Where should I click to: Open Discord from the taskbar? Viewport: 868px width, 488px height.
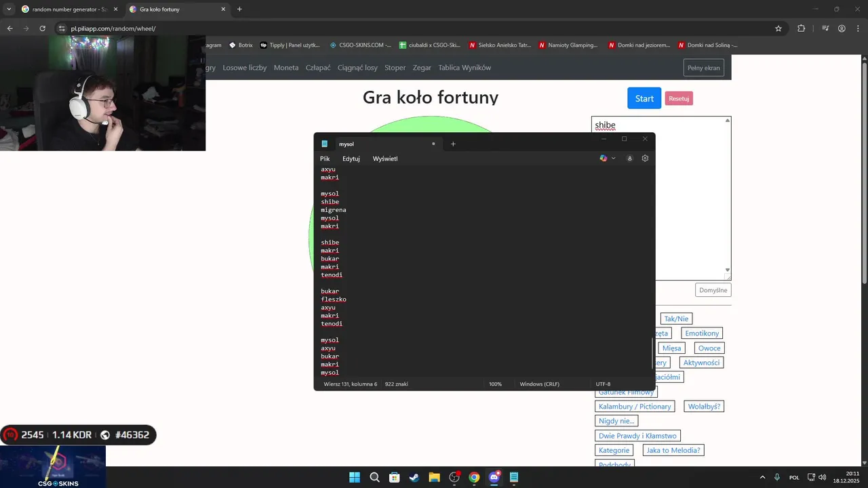(x=494, y=477)
